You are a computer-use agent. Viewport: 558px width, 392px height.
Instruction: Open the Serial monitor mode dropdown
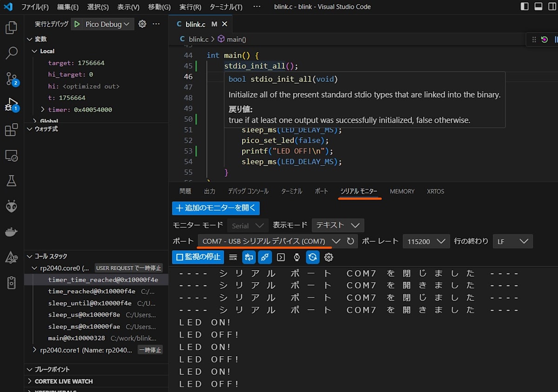click(248, 225)
